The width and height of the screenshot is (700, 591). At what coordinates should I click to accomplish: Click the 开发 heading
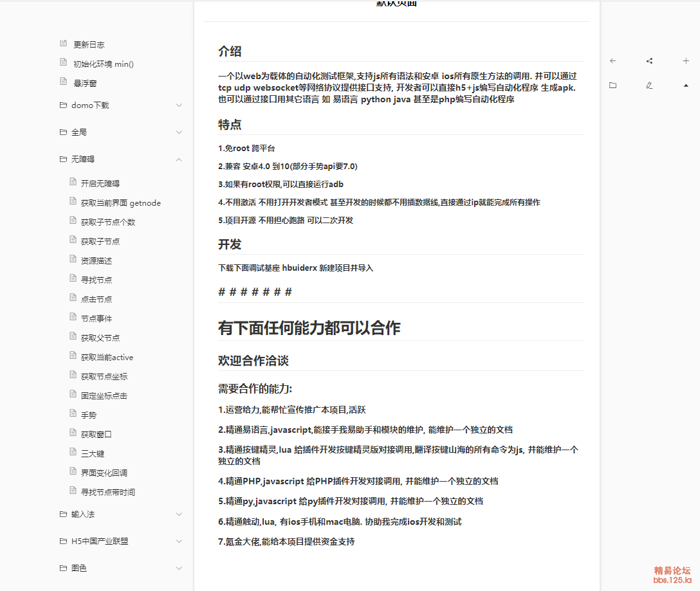pos(230,244)
